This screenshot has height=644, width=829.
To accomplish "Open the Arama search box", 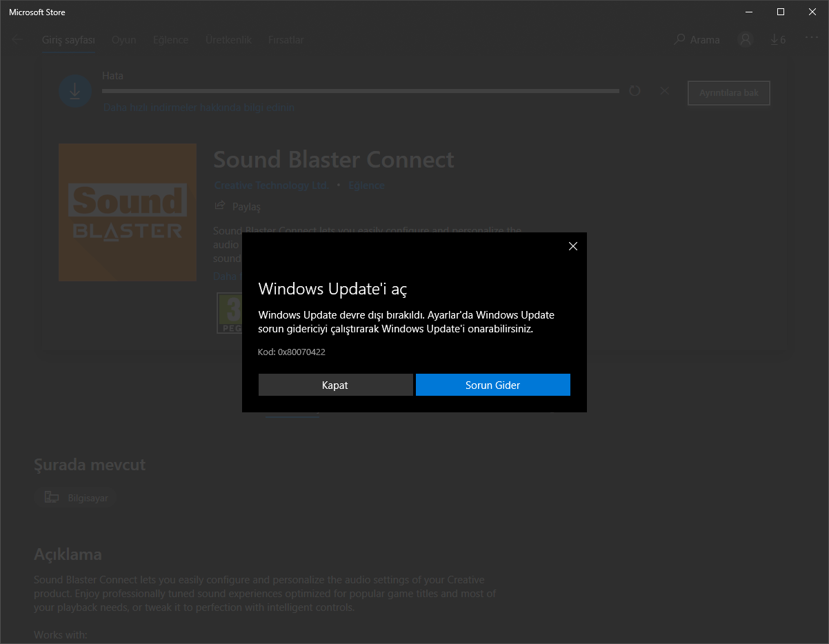I will pyautogui.click(x=697, y=40).
